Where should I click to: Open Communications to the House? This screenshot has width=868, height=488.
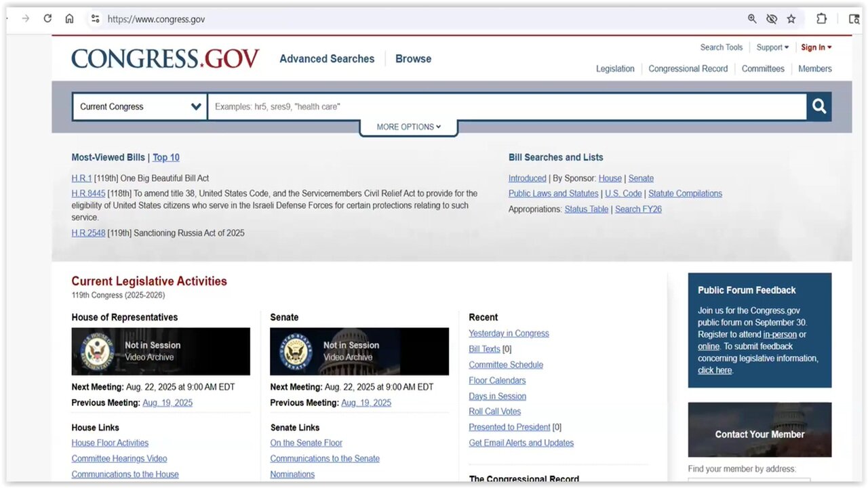click(x=125, y=474)
